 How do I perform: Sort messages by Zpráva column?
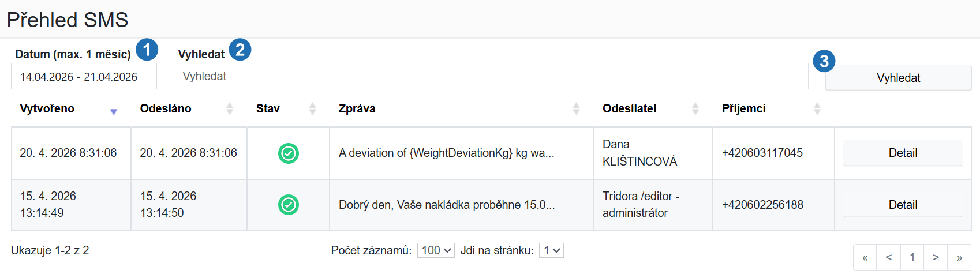pos(576,108)
